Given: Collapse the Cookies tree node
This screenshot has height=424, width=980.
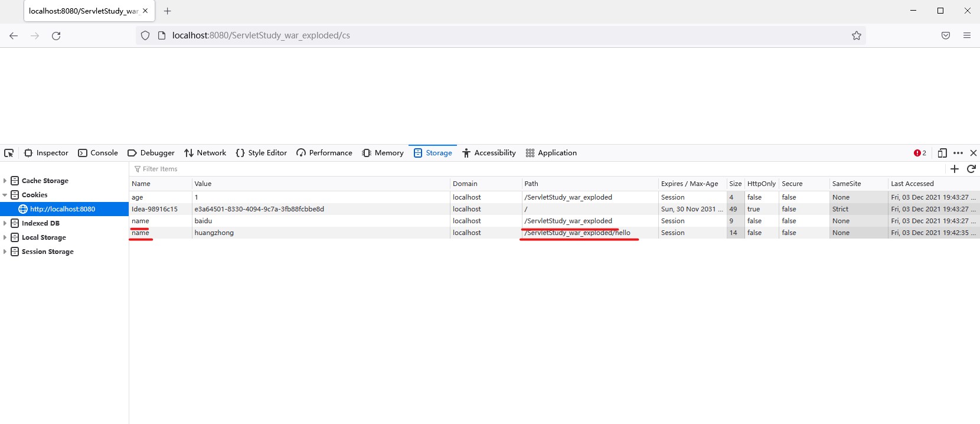Looking at the screenshot, I should 5,195.
